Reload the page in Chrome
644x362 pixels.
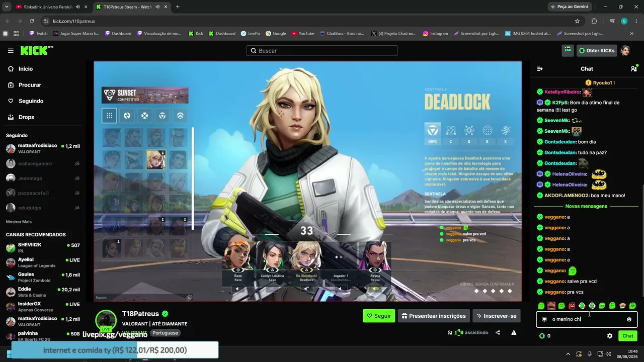pos(32,21)
